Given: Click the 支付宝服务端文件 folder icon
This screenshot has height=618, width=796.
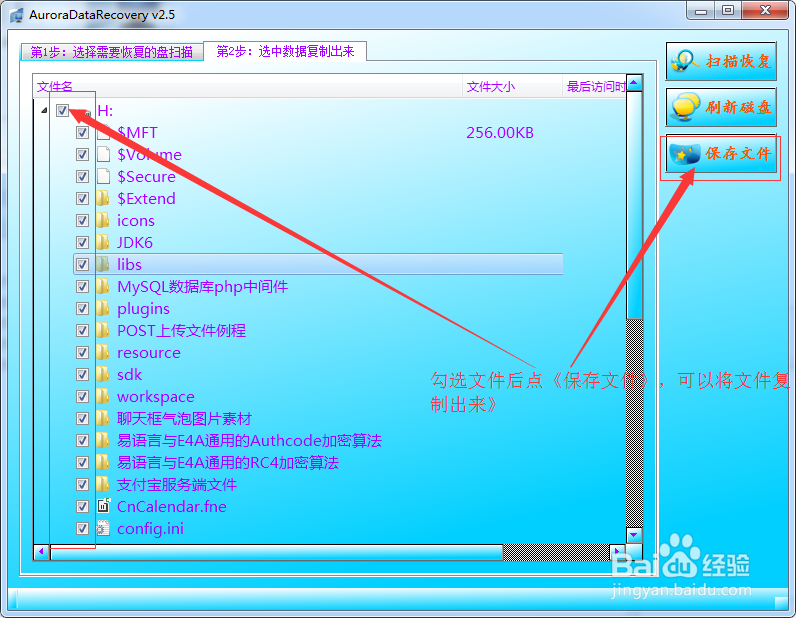Looking at the screenshot, I should pos(103,484).
